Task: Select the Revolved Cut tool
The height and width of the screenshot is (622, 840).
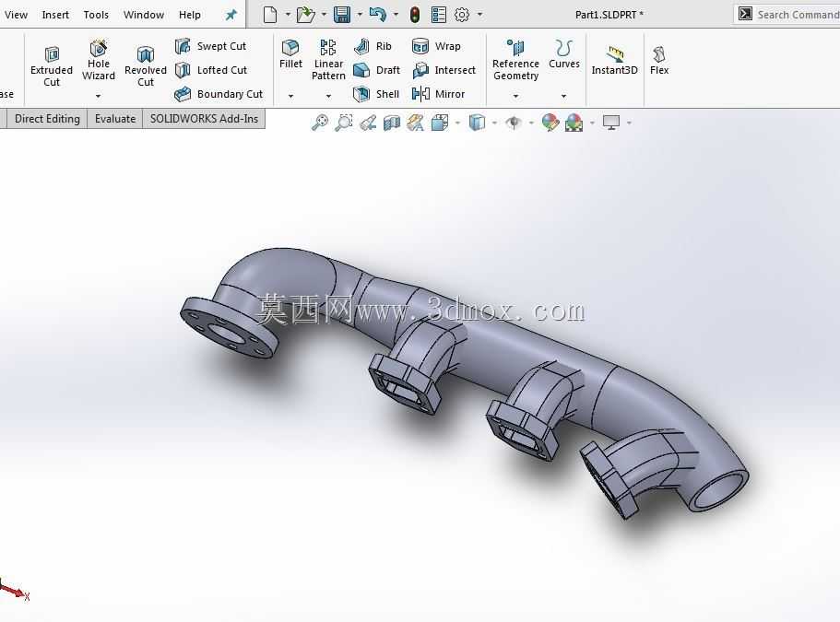Action: pyautogui.click(x=145, y=66)
